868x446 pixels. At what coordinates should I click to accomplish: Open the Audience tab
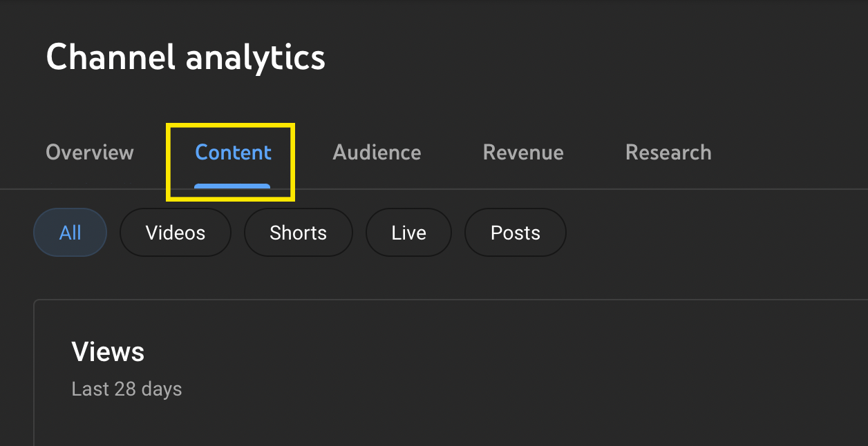(377, 153)
